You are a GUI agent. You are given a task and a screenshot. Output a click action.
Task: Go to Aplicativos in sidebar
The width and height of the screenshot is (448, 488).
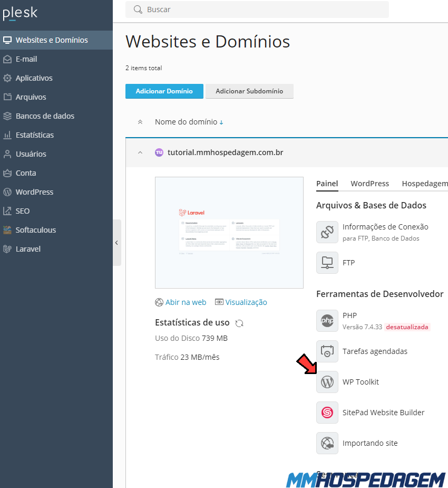pyautogui.click(x=56, y=78)
